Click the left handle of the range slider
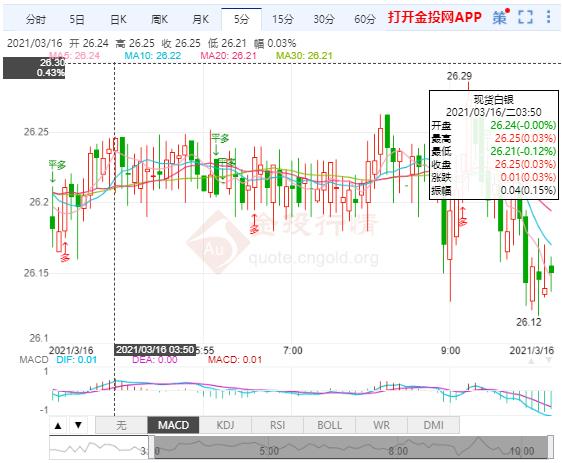This screenshot has width=562, height=463. coord(152,447)
